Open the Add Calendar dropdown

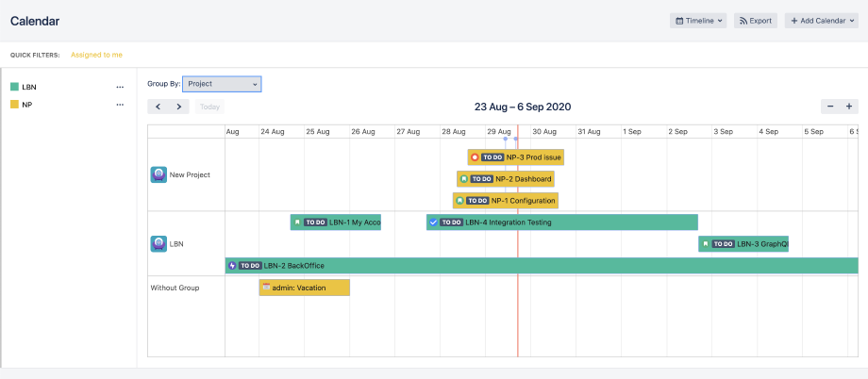821,20
